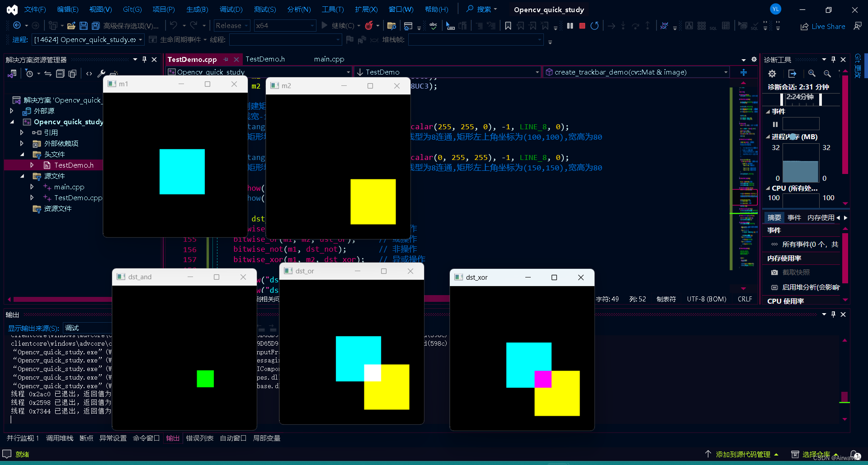868x465 pixels.
Task: Open diagnostic tools settings gear
Action: (772, 73)
